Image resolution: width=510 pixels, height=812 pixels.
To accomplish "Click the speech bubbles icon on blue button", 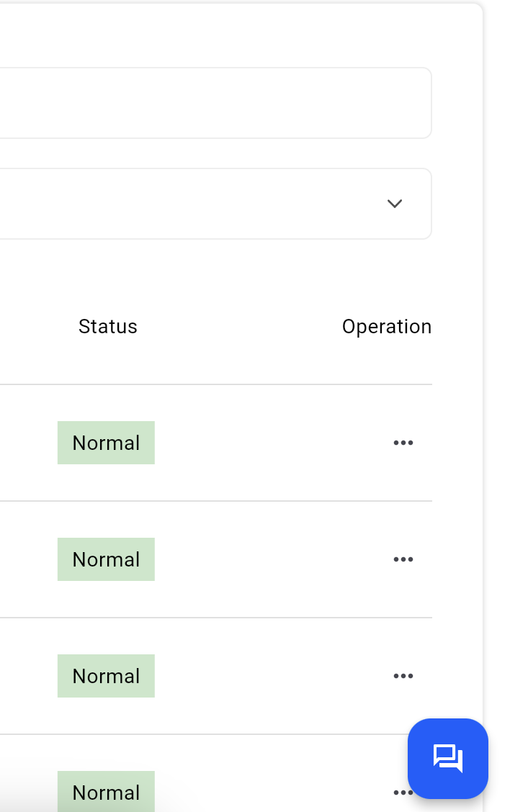I will tap(448, 759).
